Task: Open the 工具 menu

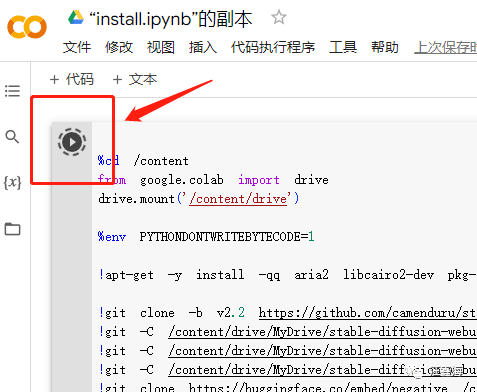Action: [343, 47]
